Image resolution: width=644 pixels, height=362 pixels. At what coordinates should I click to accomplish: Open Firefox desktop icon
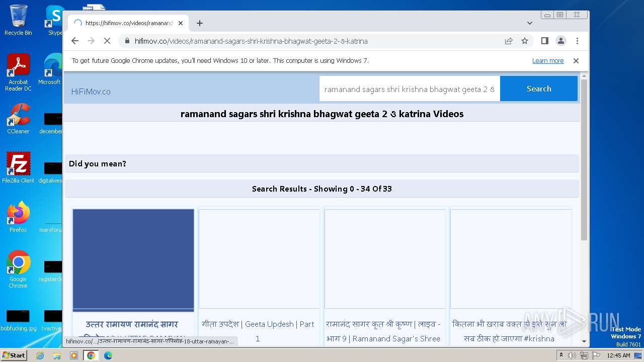[x=18, y=217]
